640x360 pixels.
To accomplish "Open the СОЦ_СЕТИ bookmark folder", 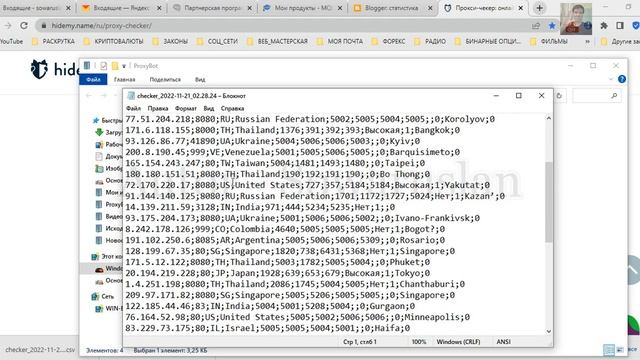I will [x=217, y=41].
